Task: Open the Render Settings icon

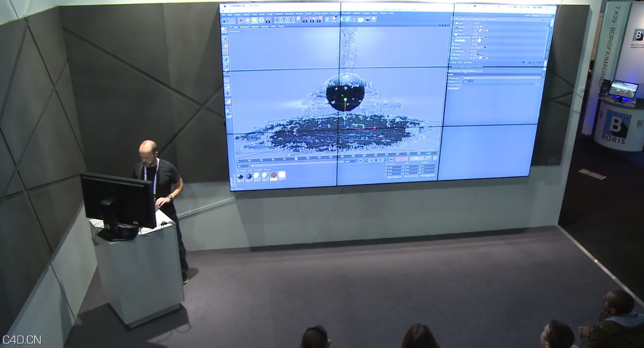Action: pyautogui.click(x=319, y=20)
